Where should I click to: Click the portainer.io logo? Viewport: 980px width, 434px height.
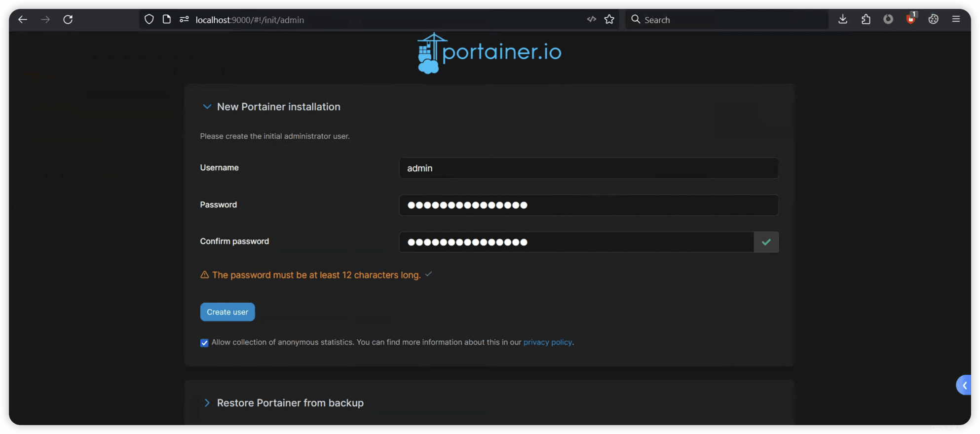489,53
